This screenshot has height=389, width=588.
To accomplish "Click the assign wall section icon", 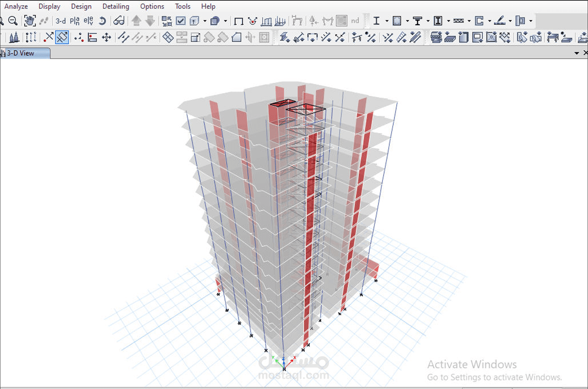I will coord(464,37).
